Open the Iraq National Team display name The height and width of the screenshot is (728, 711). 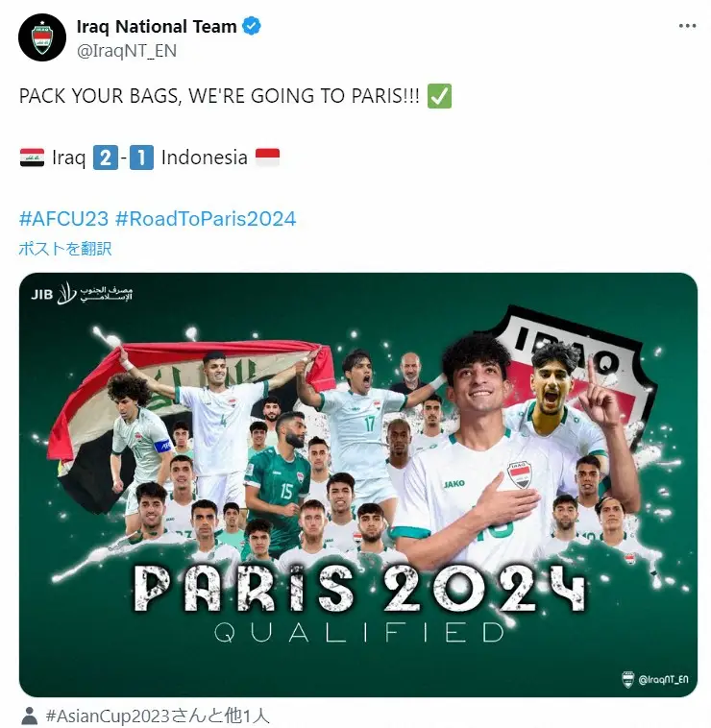157,27
